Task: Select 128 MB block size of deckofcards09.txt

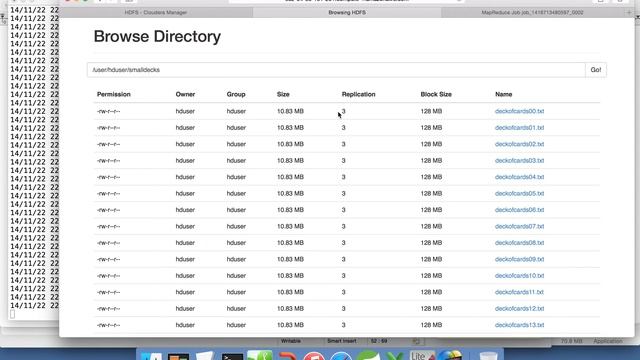Action: pyautogui.click(x=431, y=259)
